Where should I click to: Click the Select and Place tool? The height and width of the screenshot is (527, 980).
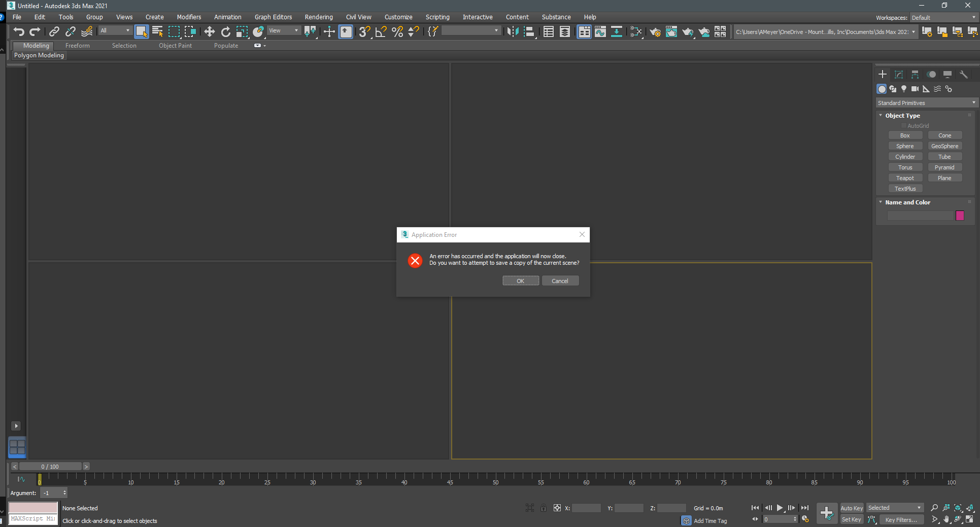pos(258,31)
